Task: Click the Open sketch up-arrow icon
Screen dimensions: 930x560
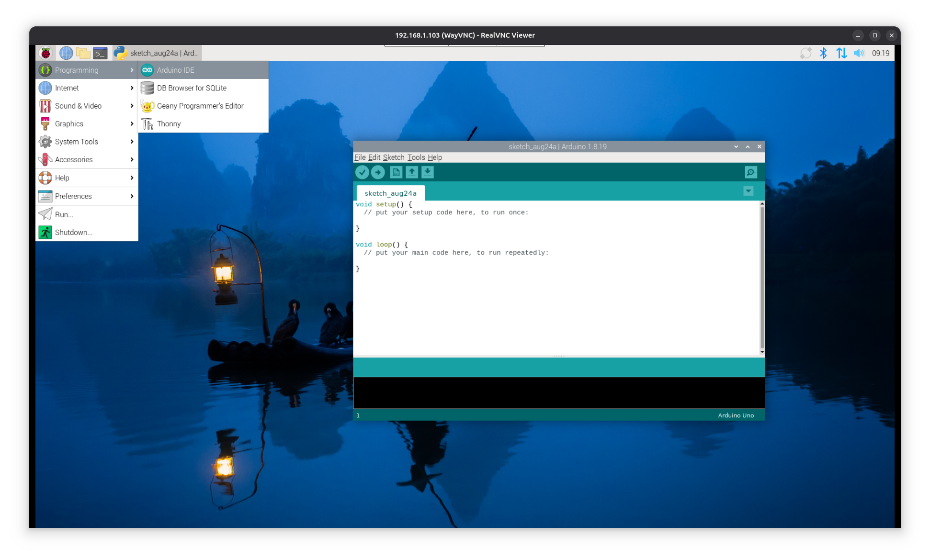Action: click(x=412, y=172)
